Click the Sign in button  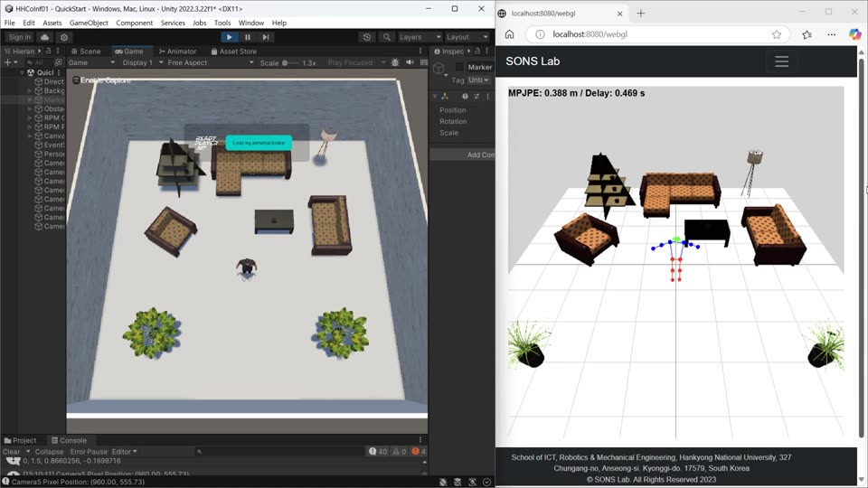(x=19, y=37)
